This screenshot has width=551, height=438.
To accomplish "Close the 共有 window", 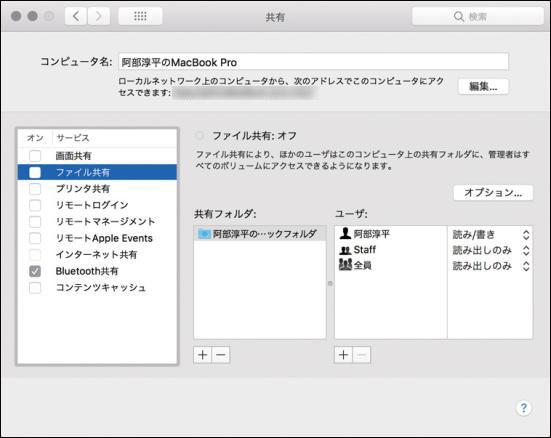I will (x=16, y=16).
